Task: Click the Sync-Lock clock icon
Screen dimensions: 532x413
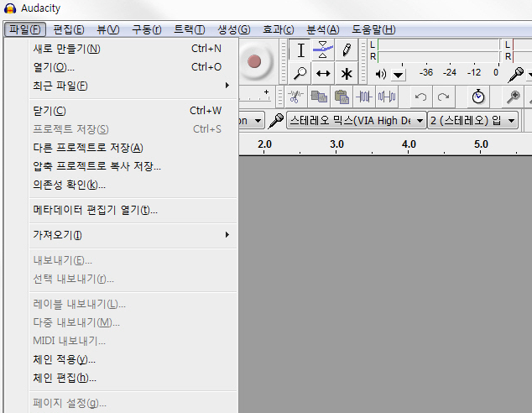Action: click(478, 97)
